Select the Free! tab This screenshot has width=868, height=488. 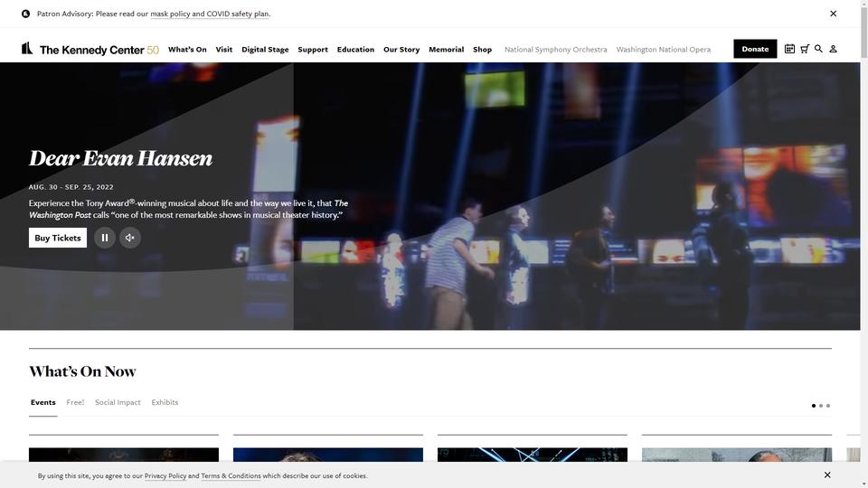pyautogui.click(x=75, y=402)
